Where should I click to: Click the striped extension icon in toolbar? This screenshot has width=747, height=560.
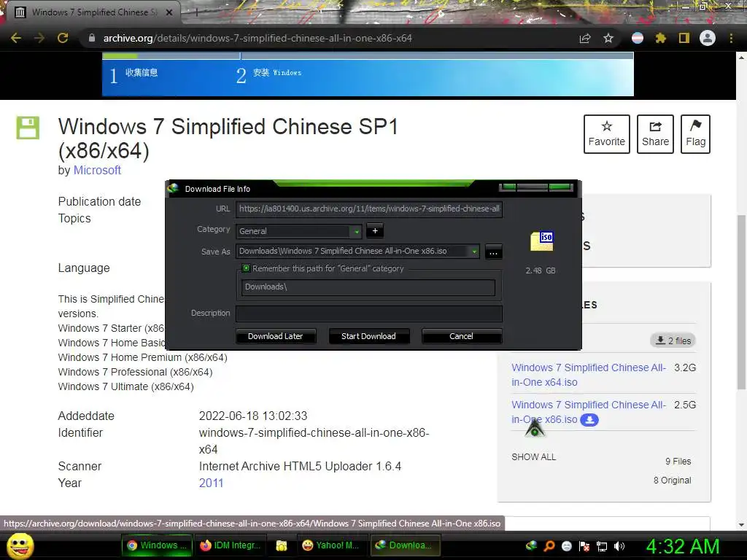(638, 38)
